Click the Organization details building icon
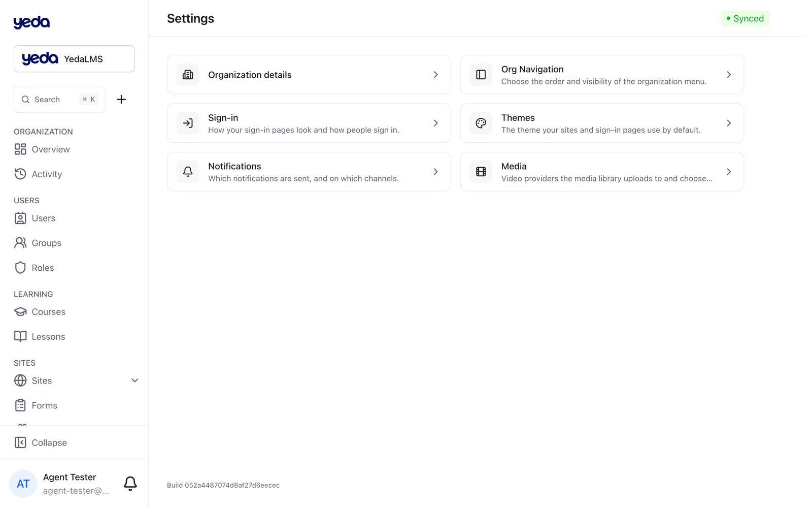The width and height of the screenshot is (812, 508). 188,75
